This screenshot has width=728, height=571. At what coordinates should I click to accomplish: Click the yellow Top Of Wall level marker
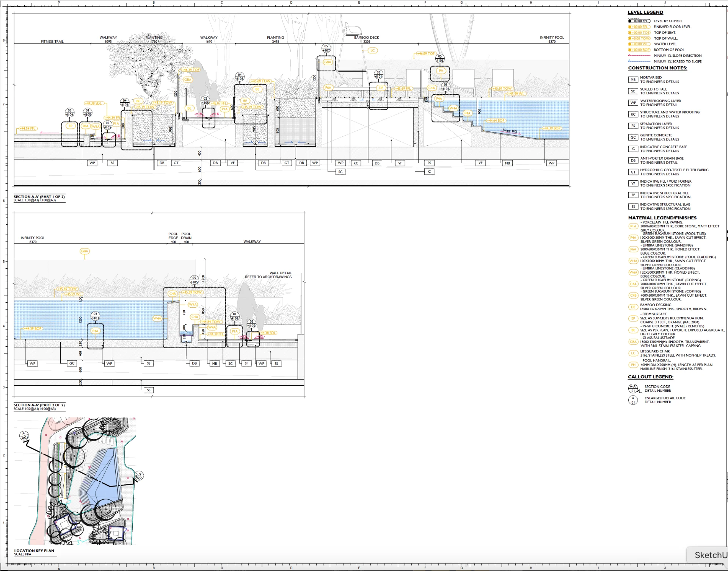(x=639, y=38)
